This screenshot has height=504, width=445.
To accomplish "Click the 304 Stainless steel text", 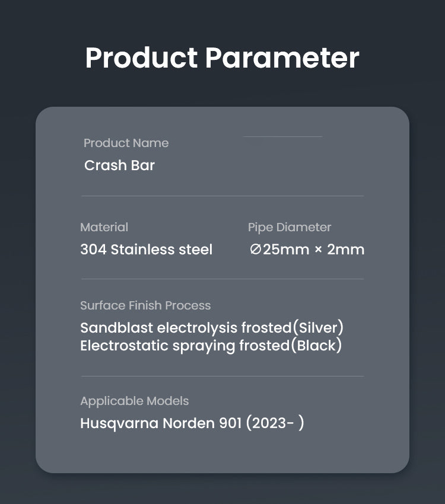I will pos(146,250).
